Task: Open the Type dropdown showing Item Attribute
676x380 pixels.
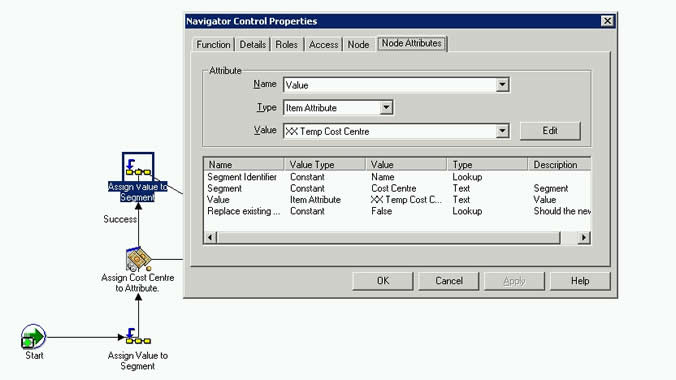Action: tap(386, 107)
